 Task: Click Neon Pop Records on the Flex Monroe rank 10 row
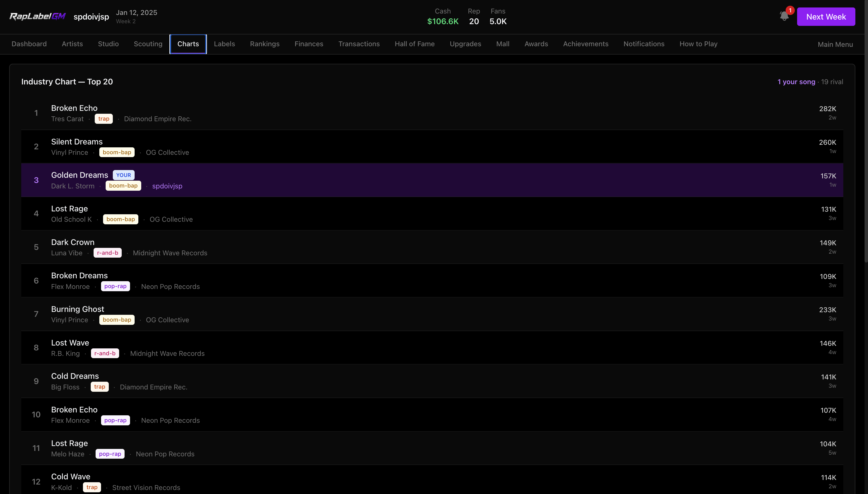[x=170, y=420]
